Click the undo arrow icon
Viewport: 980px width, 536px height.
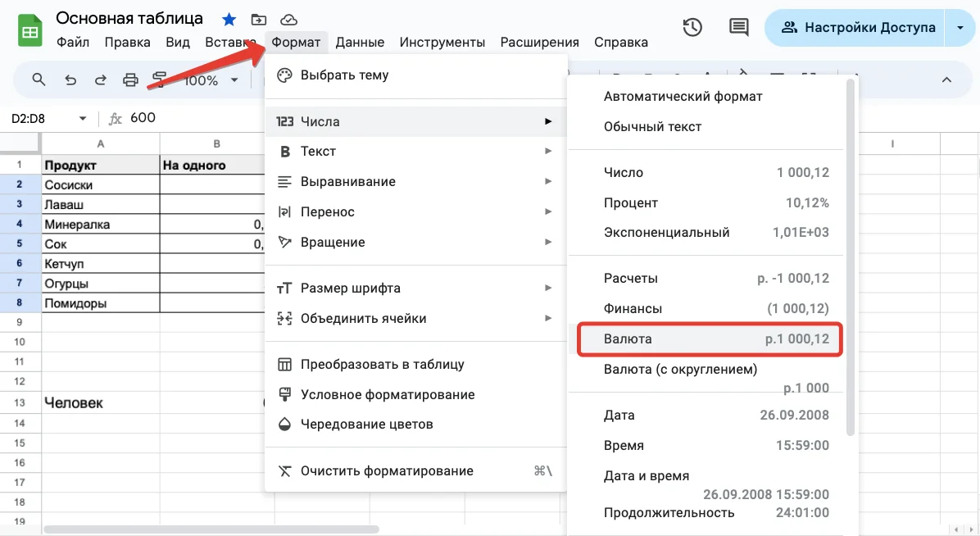70,79
